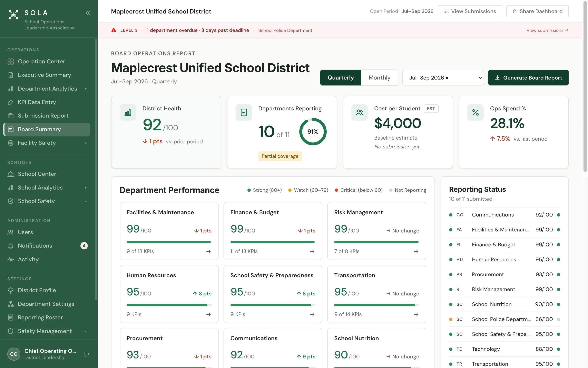Expand the School Analytics submenu
This screenshot has height=368, width=588.
(x=86, y=188)
